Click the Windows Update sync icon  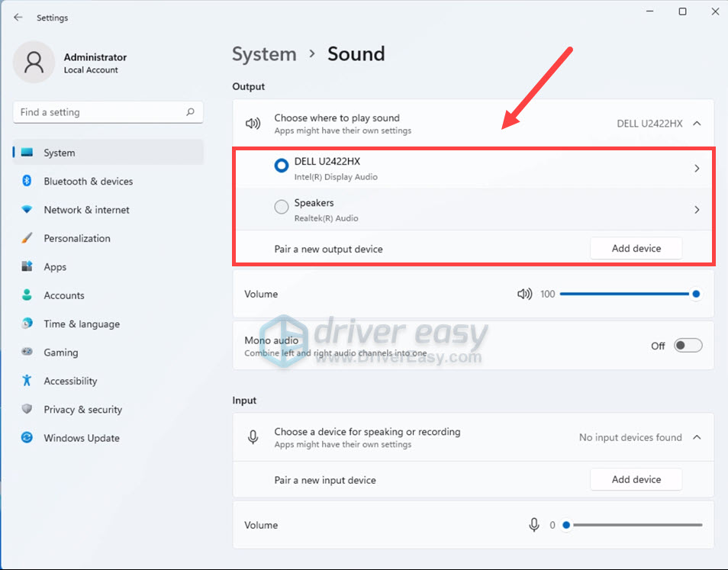27,437
